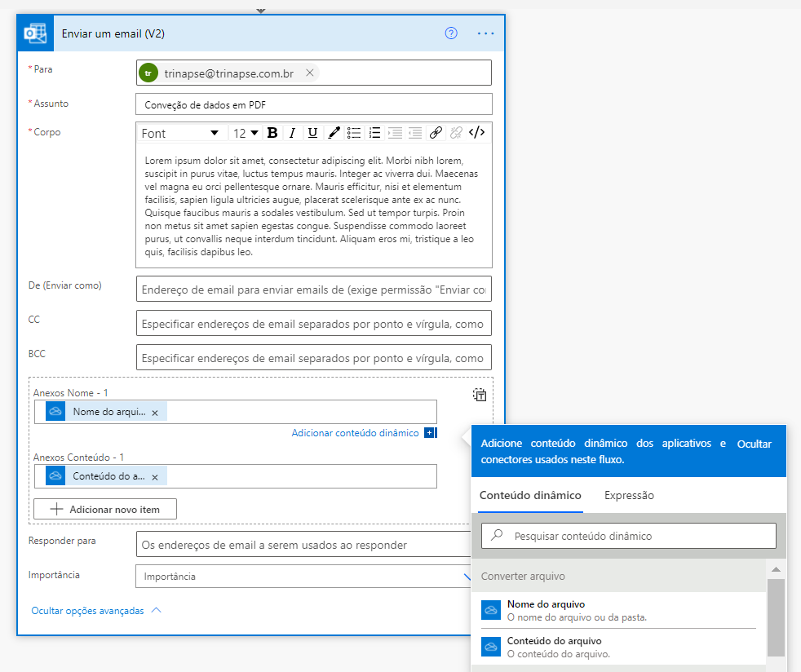Open help for Enviar um email action
801x672 pixels.
451,33
